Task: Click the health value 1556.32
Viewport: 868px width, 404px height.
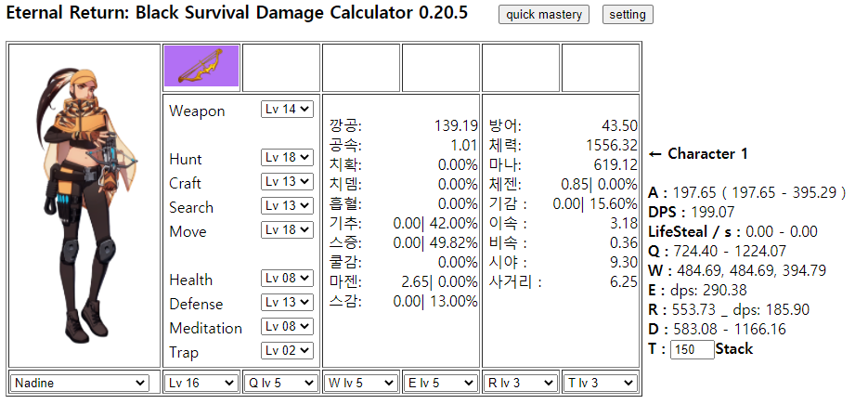Action: coord(612,145)
